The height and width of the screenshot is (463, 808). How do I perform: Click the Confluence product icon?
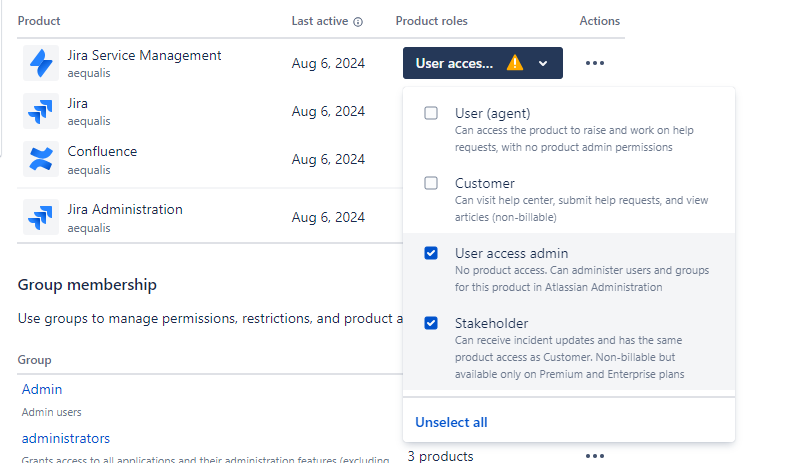[x=41, y=159]
